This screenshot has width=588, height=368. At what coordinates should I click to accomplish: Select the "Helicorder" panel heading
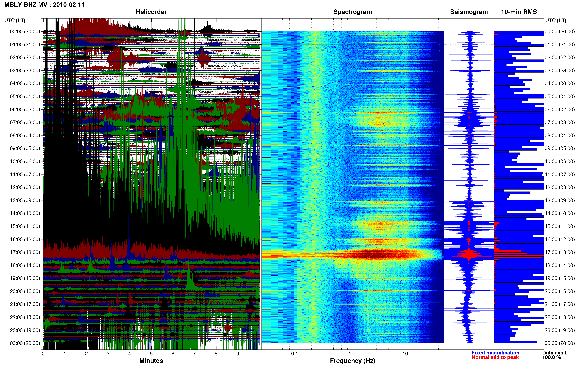click(x=151, y=12)
